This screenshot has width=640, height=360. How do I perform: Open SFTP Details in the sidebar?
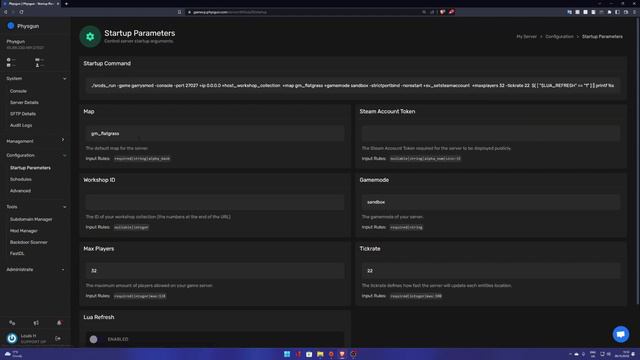23,114
